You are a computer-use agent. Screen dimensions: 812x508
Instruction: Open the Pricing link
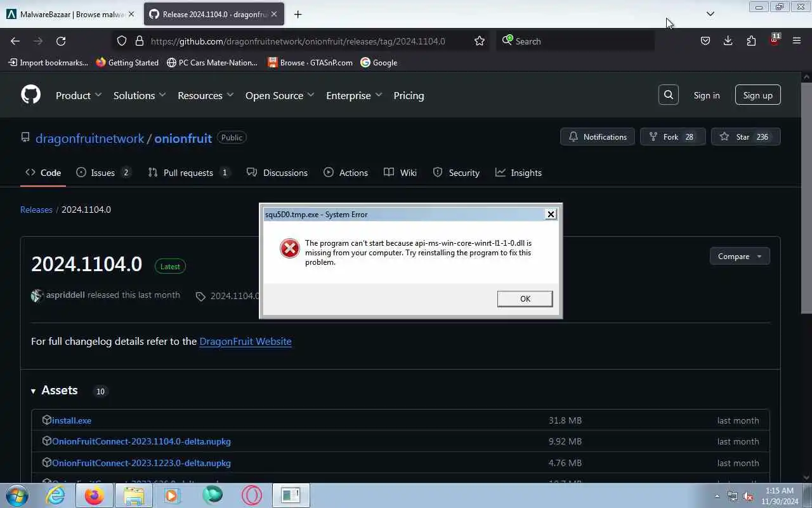(x=409, y=95)
